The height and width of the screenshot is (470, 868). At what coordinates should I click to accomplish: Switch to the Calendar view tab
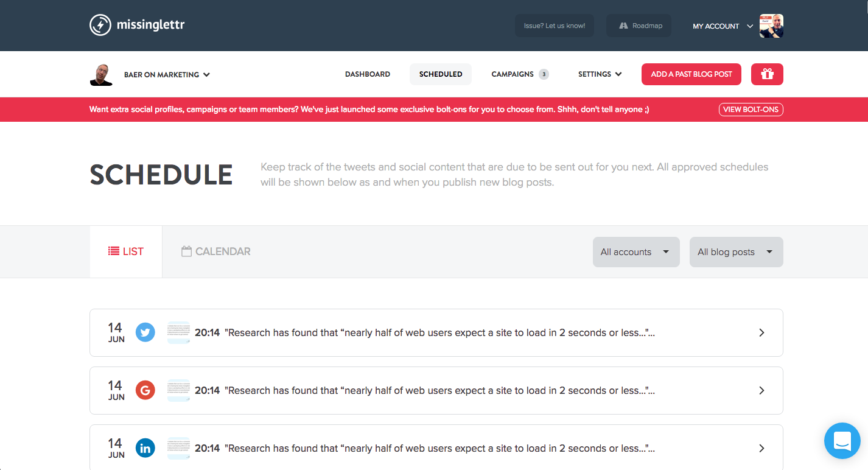216,251
